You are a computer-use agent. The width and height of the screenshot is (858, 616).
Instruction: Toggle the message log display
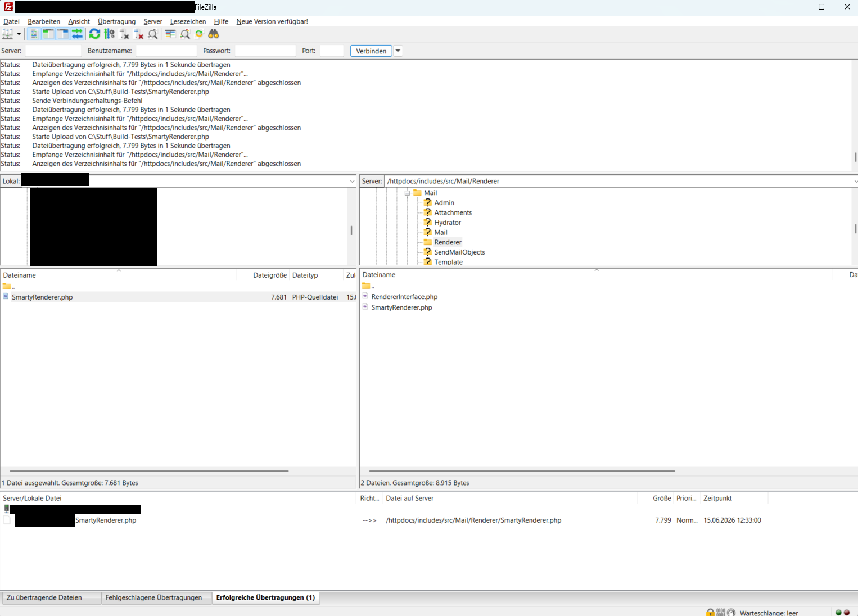tap(34, 34)
